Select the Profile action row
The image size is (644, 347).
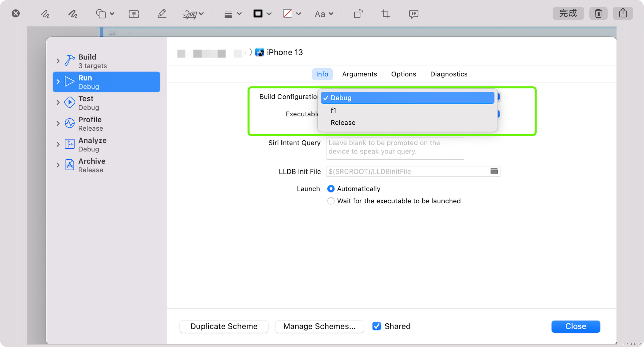(x=106, y=124)
